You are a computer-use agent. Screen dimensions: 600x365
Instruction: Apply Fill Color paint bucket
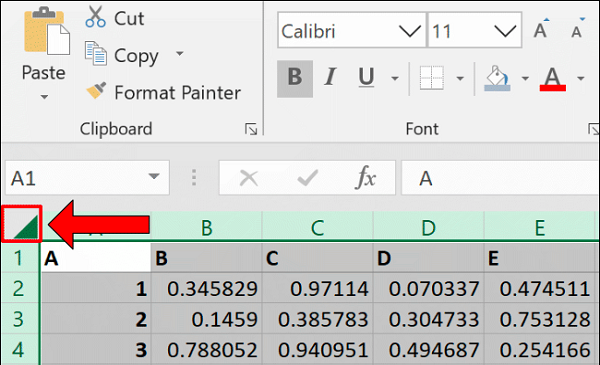point(497,78)
